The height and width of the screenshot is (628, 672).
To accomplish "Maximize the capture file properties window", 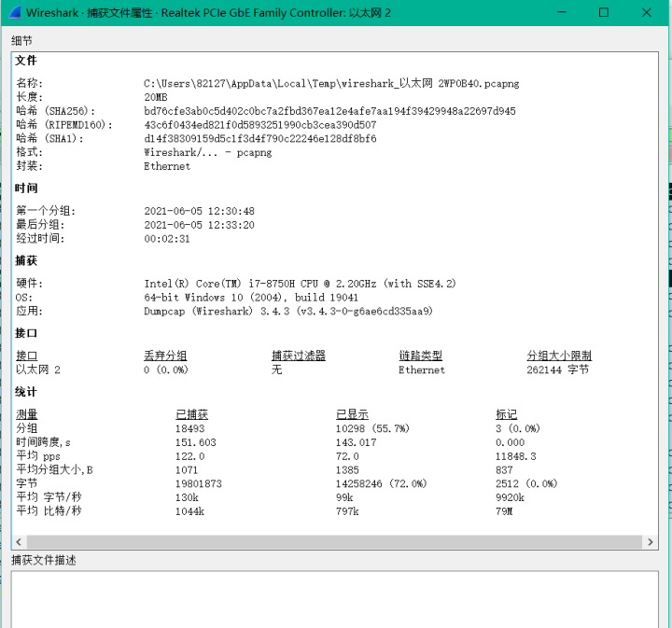I will tap(604, 12).
